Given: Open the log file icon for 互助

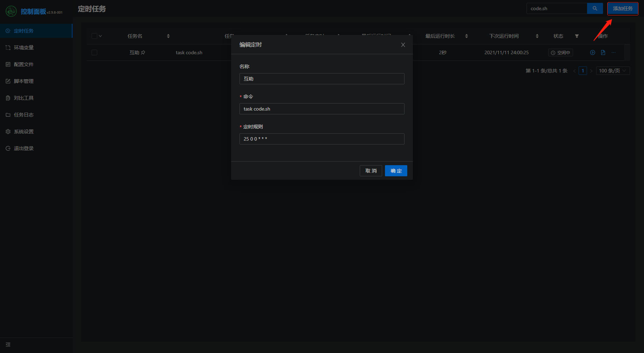Looking at the screenshot, I should 603,52.
